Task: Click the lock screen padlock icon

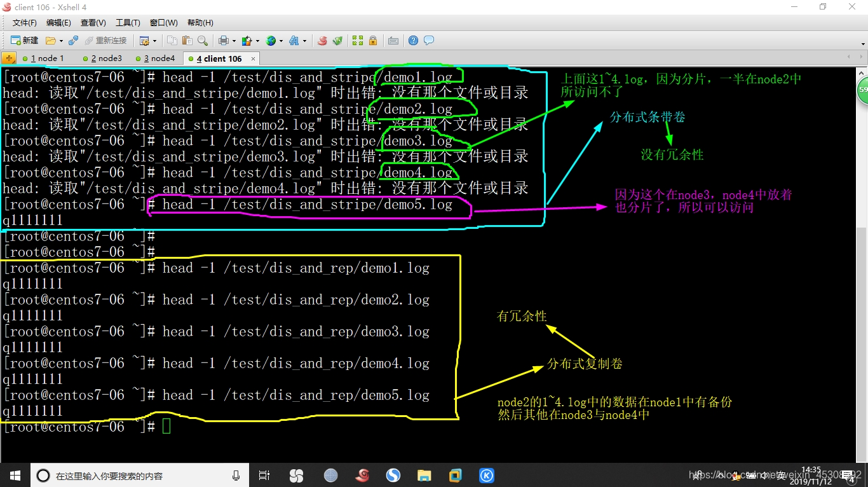Action: 373,40
